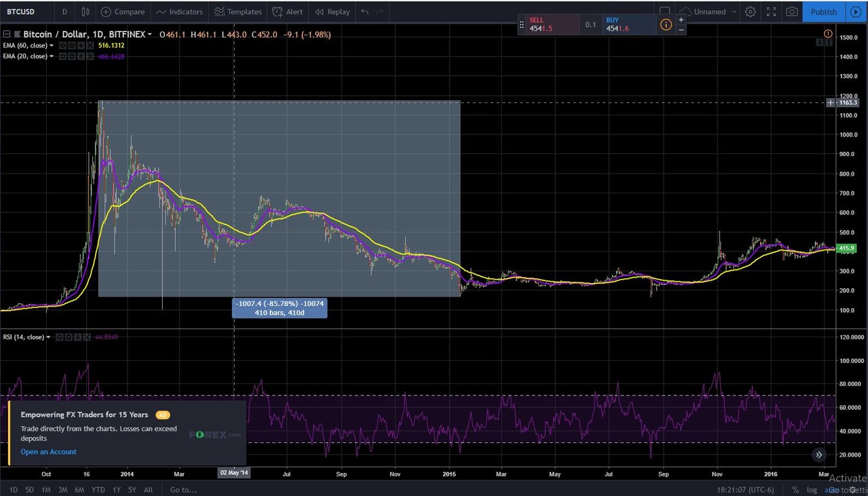Undo the last chart action
Viewport: 868px width, 496px height.
click(365, 12)
